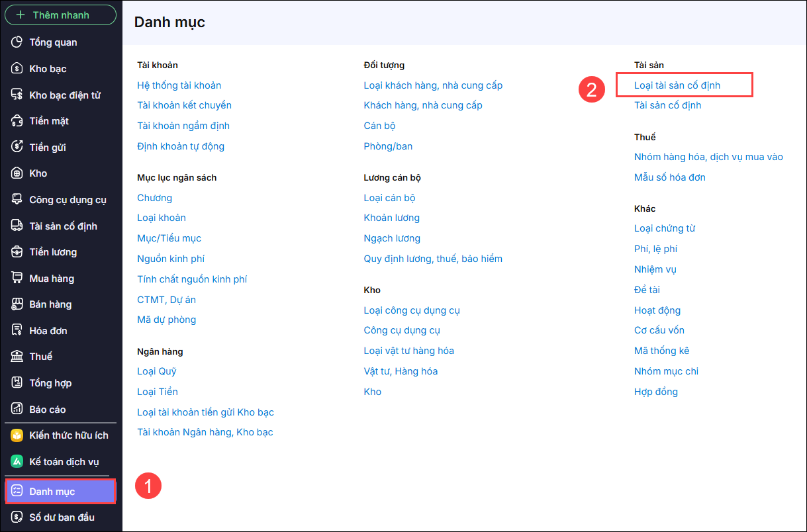Open Loại khách hàng, nhà cung cấp link

click(433, 85)
